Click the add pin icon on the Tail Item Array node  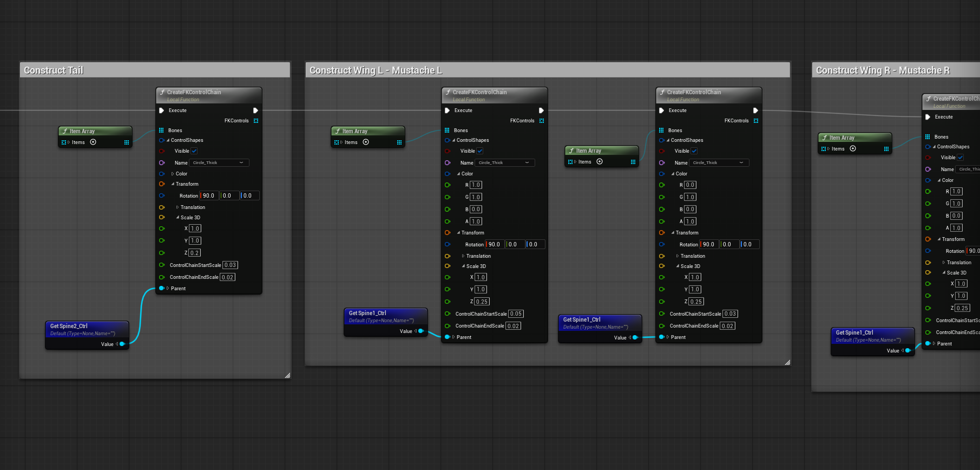[93, 142]
